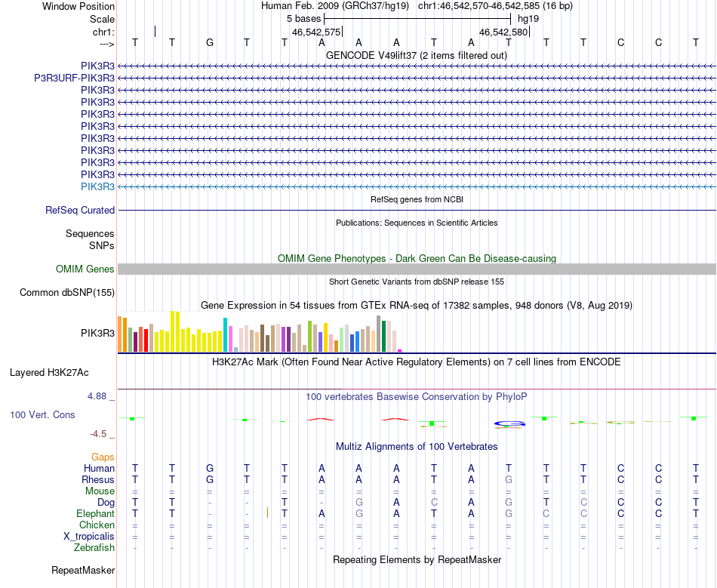This screenshot has width=717, height=588.
Task: Click the SNPs subtrack label
Action: click(x=102, y=245)
